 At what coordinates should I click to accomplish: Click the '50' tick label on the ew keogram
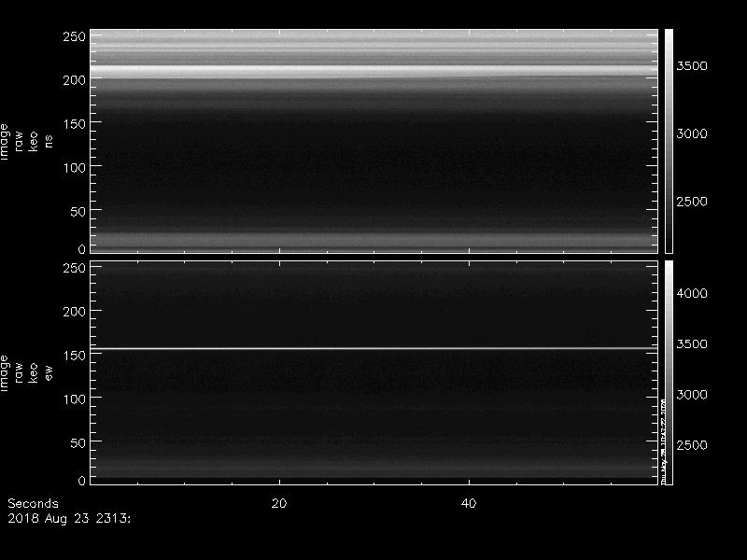pyautogui.click(x=78, y=442)
